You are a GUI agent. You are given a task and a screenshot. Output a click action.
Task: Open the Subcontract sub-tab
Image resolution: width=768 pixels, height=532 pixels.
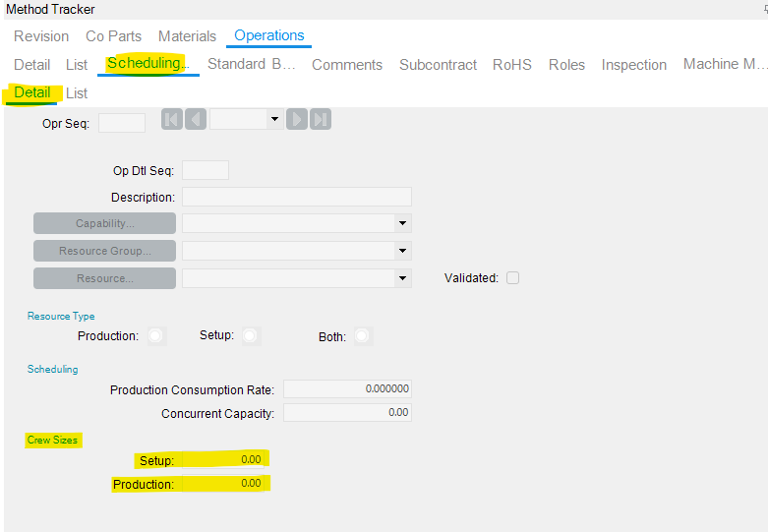coord(438,65)
